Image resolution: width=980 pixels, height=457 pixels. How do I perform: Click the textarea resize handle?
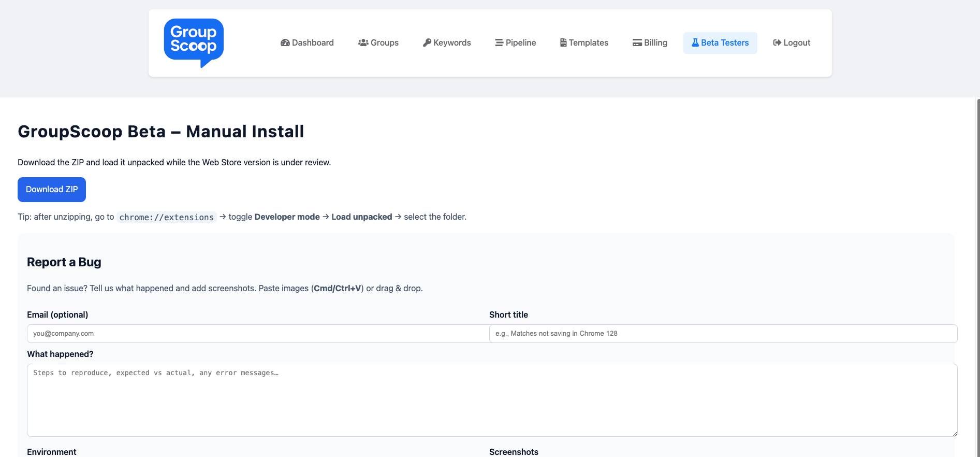point(954,433)
